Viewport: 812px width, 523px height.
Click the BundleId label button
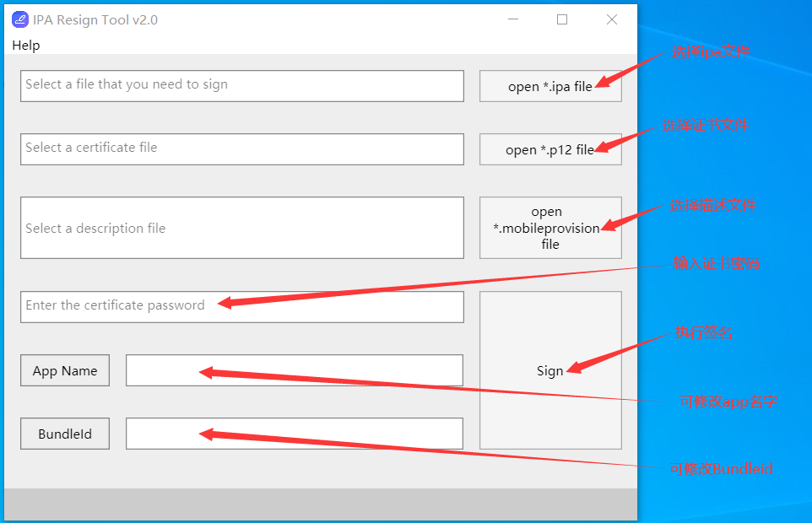pos(64,433)
